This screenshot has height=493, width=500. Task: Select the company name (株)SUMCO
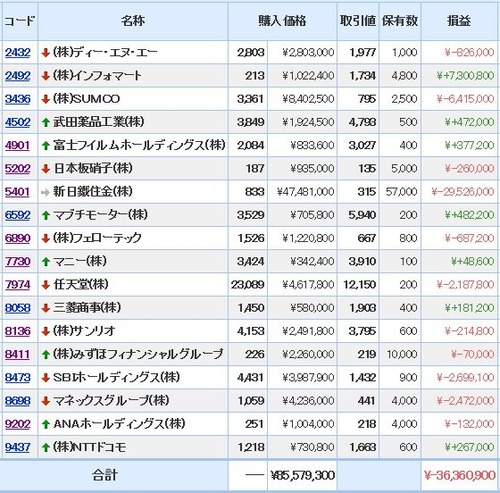click(x=86, y=99)
